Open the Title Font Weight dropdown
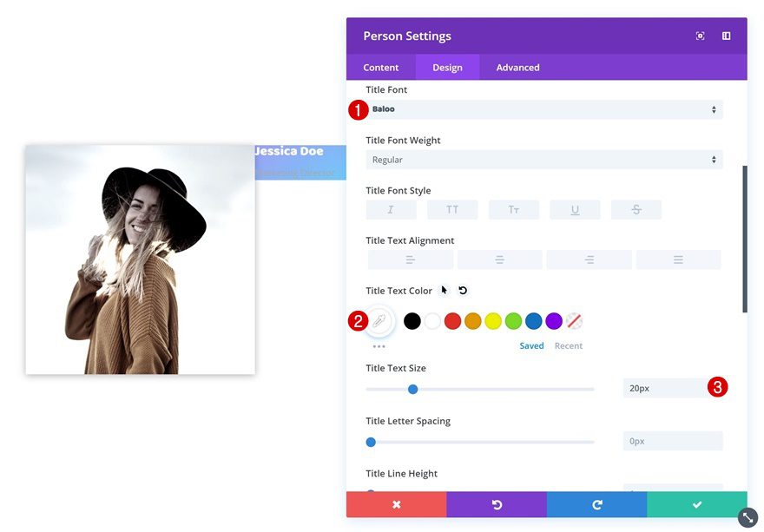 [x=543, y=160]
